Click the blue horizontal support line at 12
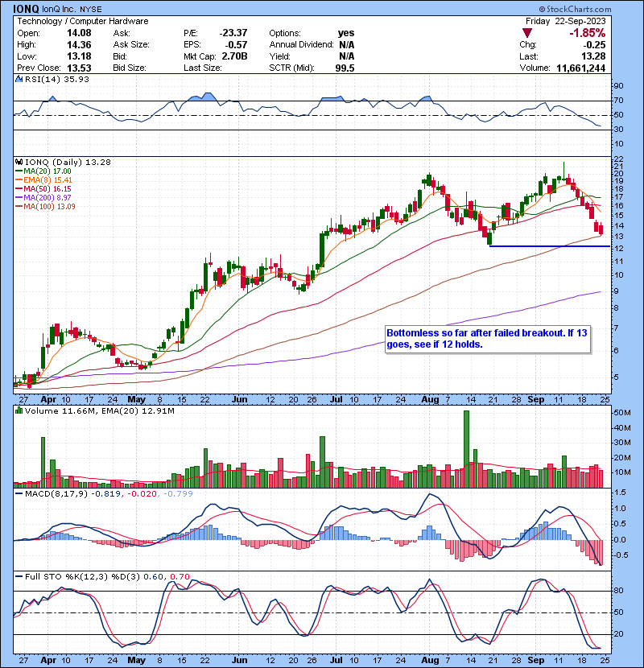 [549, 246]
